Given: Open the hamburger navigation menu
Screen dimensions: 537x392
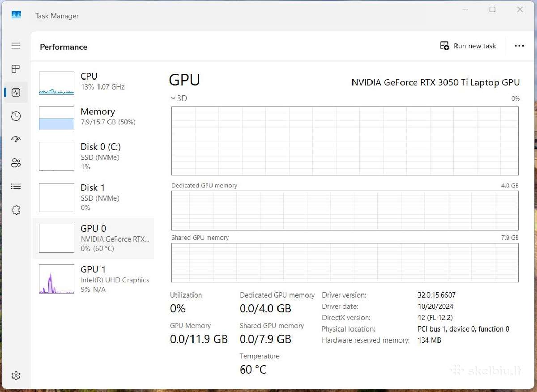Looking at the screenshot, I should point(16,46).
